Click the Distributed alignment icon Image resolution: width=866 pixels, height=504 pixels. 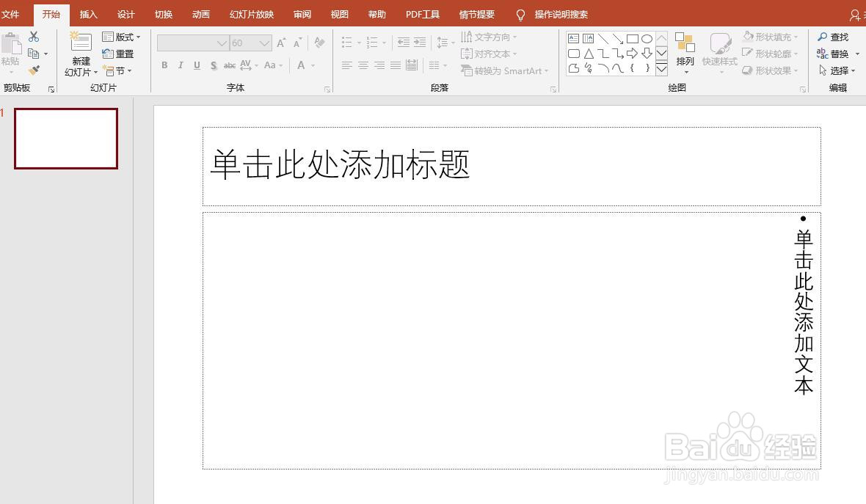[x=412, y=65]
